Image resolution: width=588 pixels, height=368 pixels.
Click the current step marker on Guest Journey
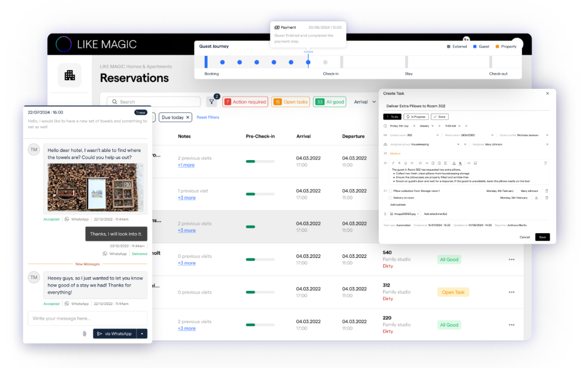point(308,62)
